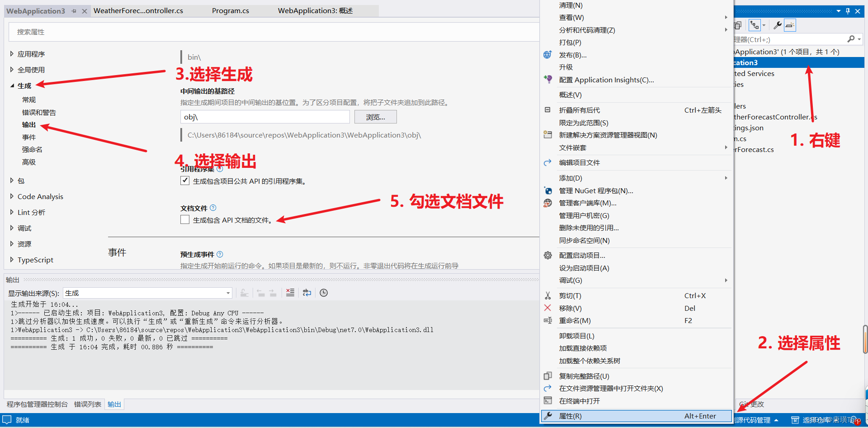The height and width of the screenshot is (428, 868).
Task: Select 事件 under the 生成 section
Action: click(29, 137)
